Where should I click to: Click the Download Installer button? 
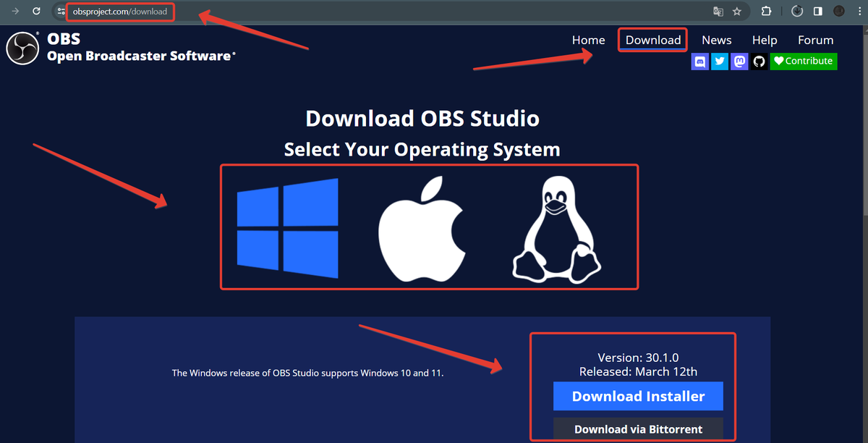[x=638, y=396]
